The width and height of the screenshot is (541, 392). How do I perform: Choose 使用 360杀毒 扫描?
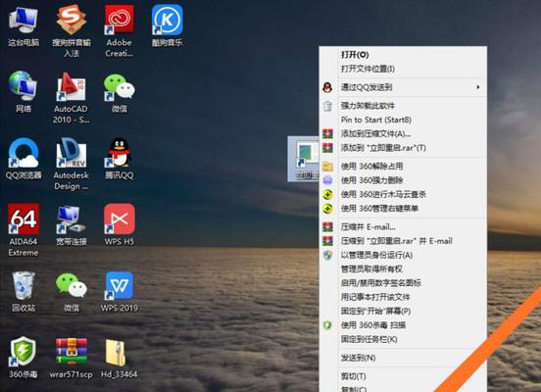pyautogui.click(x=403, y=325)
